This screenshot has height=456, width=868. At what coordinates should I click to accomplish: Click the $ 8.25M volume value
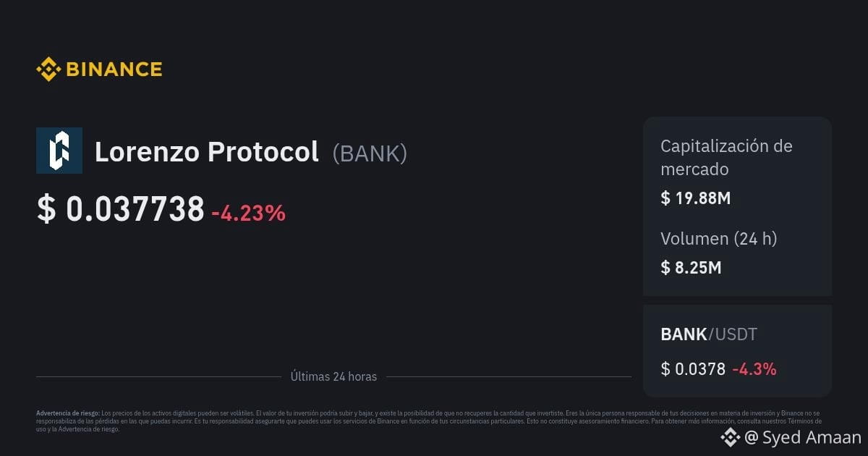click(x=691, y=268)
